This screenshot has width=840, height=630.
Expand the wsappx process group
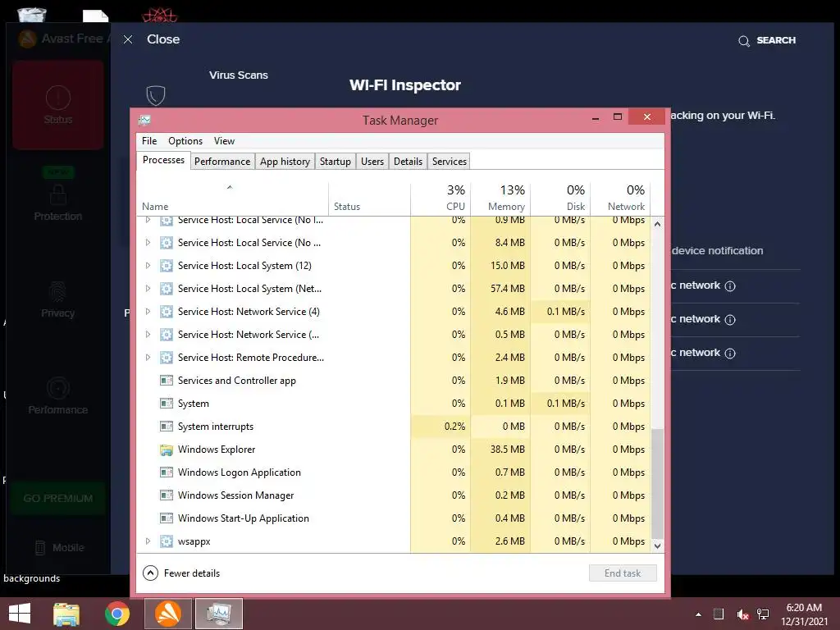pos(148,541)
